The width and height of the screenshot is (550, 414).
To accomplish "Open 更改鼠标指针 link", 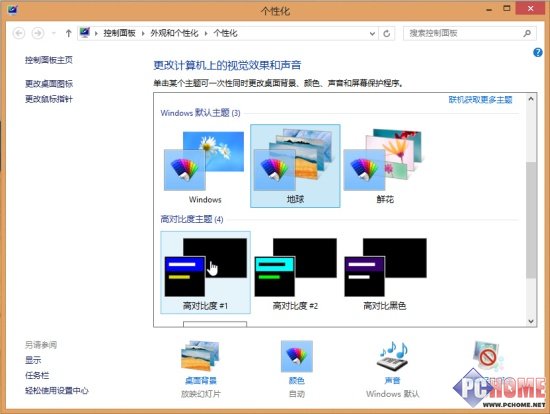I will [49, 99].
